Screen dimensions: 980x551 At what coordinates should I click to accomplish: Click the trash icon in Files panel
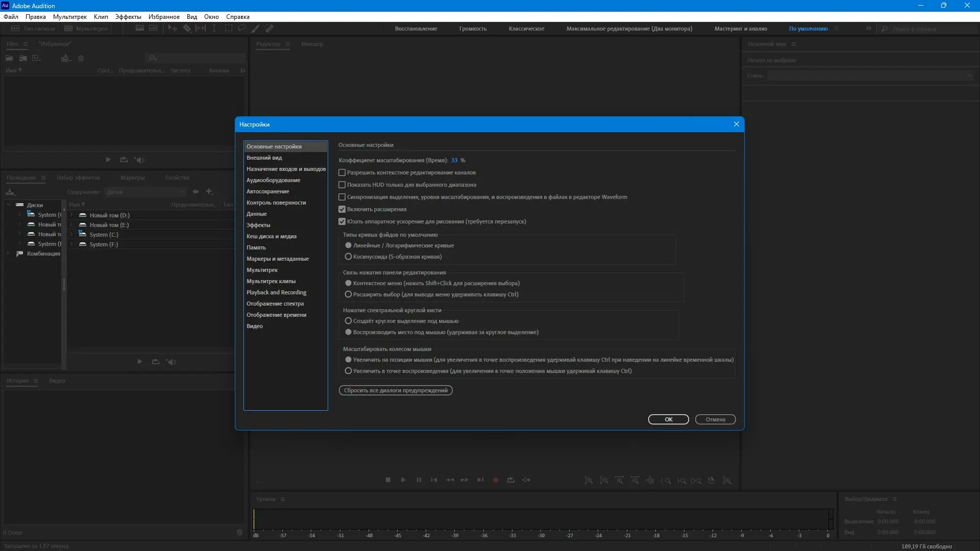[x=81, y=58]
